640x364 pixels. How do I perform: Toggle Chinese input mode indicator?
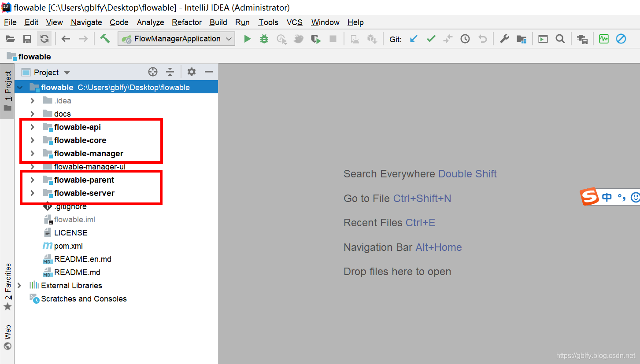pos(607,197)
